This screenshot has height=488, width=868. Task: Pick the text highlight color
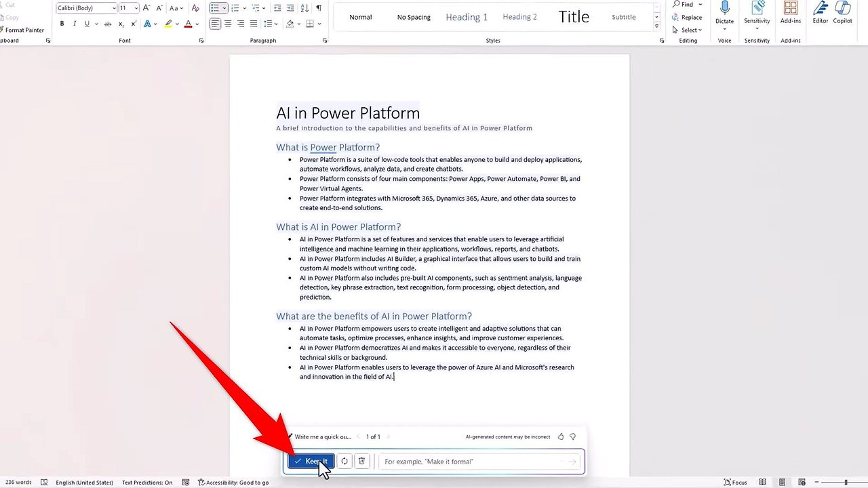tap(168, 24)
